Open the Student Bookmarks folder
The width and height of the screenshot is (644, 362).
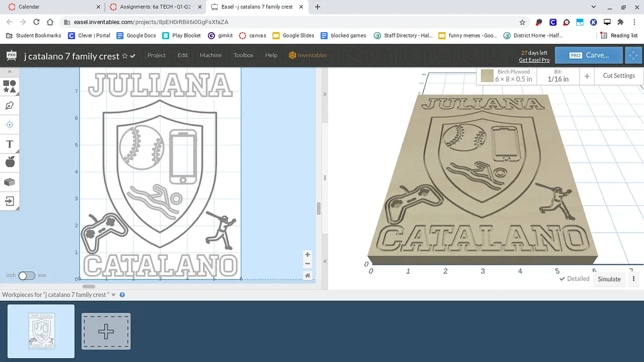33,35
